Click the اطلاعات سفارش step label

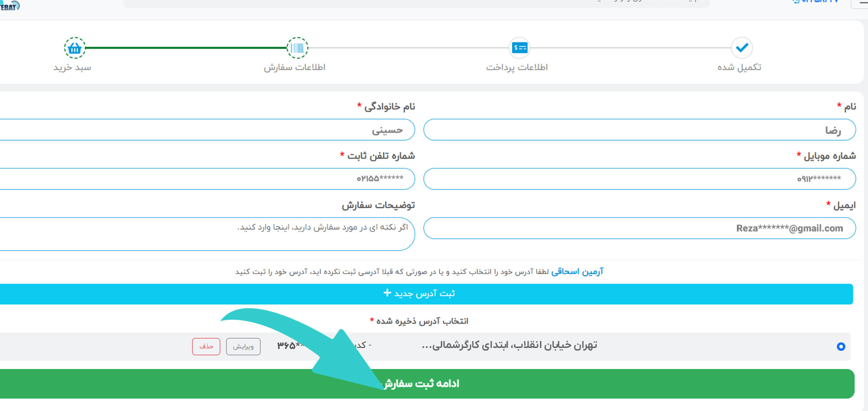[295, 68]
